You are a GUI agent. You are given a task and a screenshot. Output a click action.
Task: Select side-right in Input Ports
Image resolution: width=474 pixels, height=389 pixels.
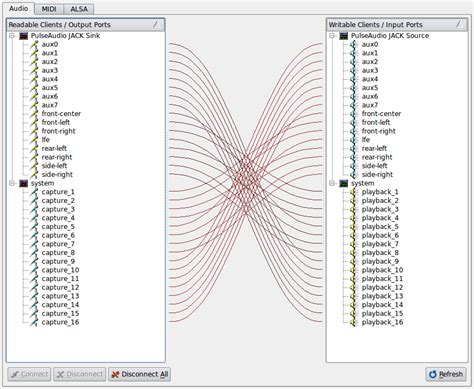click(377, 174)
